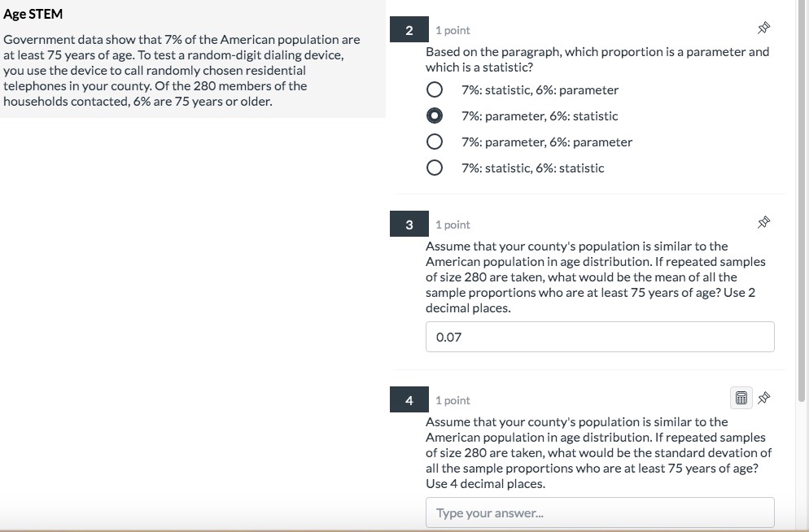Select the '7%: statistic, 6%: statistic' option
This screenshot has height=532, width=809.
click(x=435, y=168)
